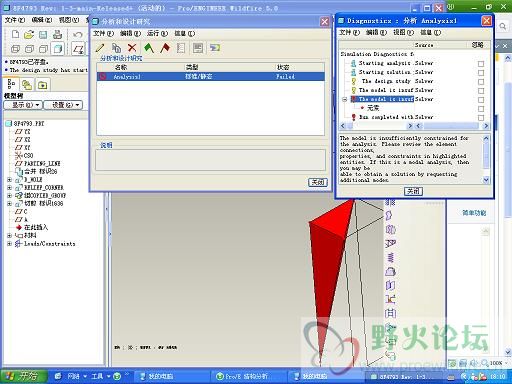Select the Analysis1 row in the study list
This screenshot has width=512, height=384.
pos(210,76)
